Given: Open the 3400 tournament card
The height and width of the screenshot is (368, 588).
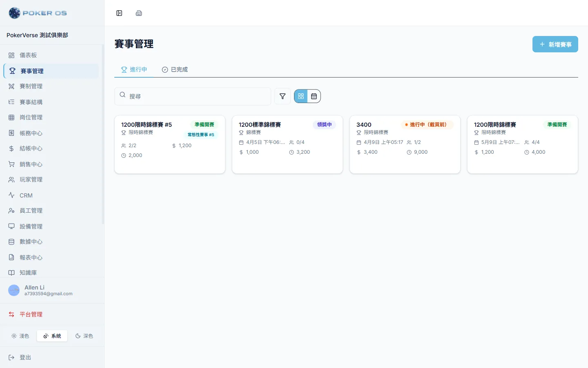Looking at the screenshot, I should (405, 144).
